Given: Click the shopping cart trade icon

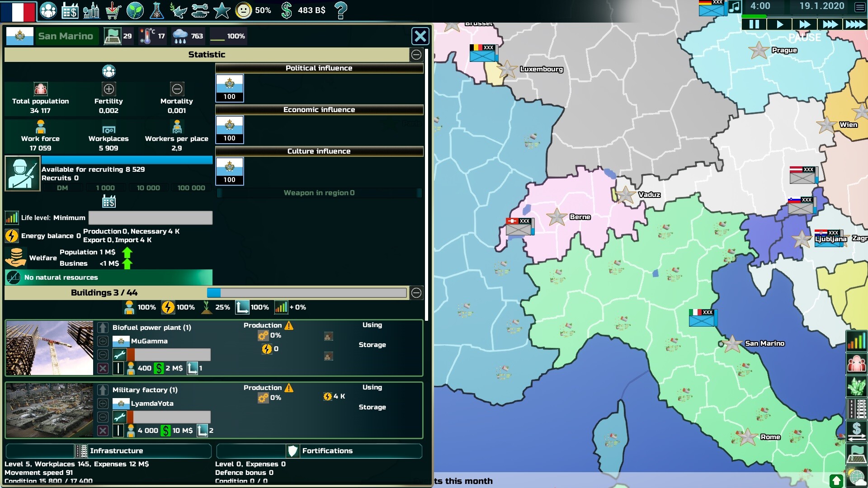Looking at the screenshot, I should coord(113,10).
